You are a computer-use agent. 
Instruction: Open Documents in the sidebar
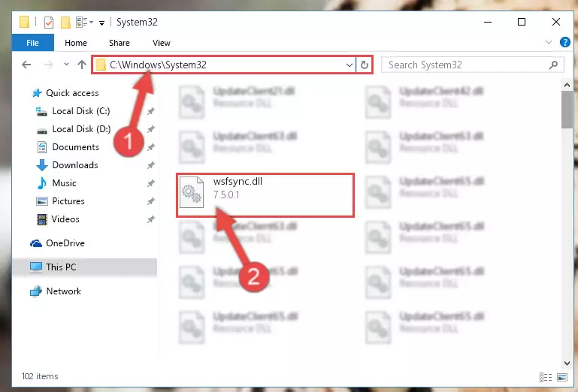[76, 147]
